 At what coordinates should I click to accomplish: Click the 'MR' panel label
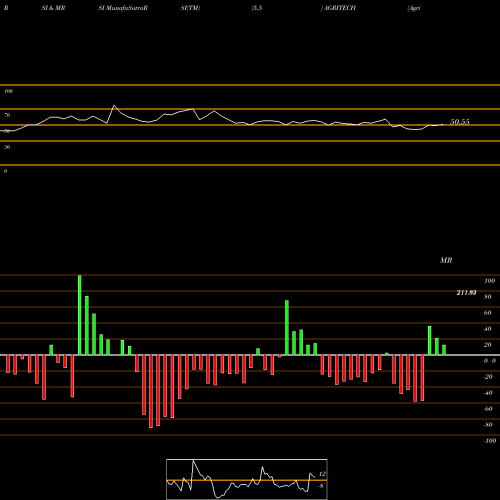tap(446, 260)
